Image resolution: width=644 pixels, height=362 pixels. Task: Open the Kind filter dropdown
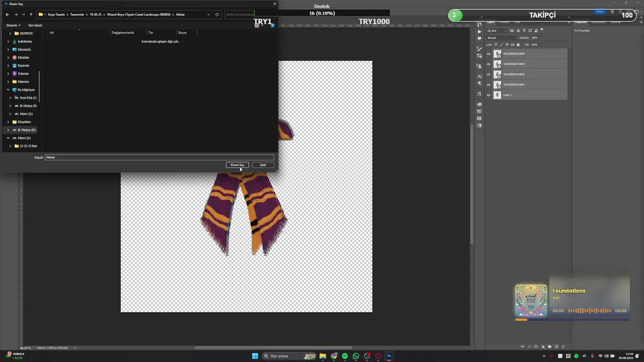(497, 31)
